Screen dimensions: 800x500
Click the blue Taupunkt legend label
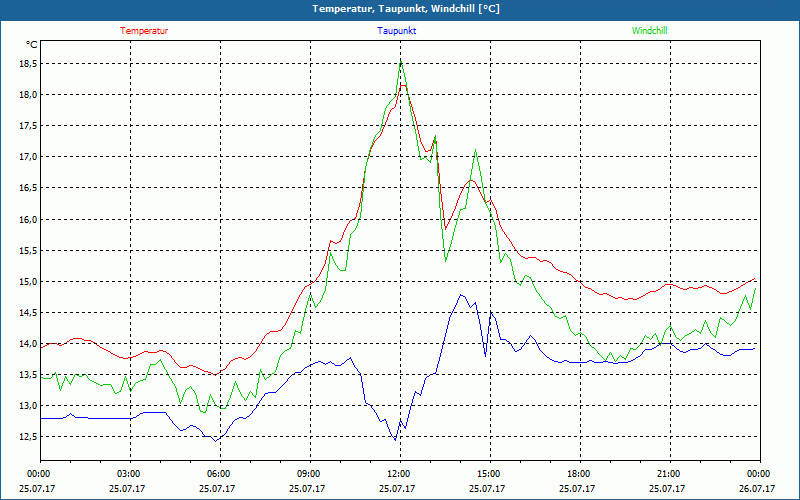(x=397, y=31)
